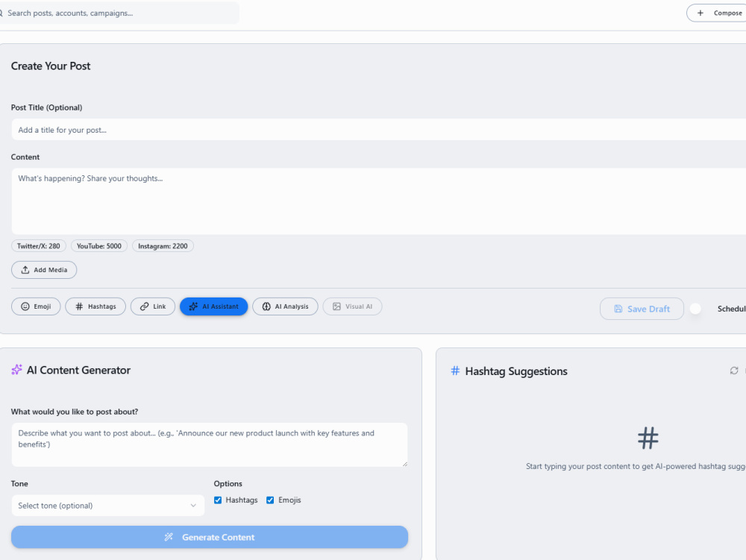Insert a Link via toolbar

click(x=153, y=306)
